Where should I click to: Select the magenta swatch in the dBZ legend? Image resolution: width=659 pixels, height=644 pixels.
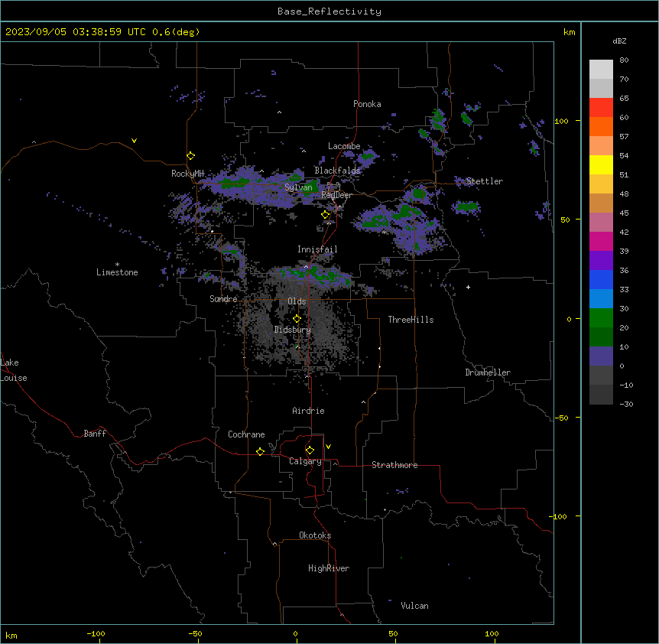[601, 241]
